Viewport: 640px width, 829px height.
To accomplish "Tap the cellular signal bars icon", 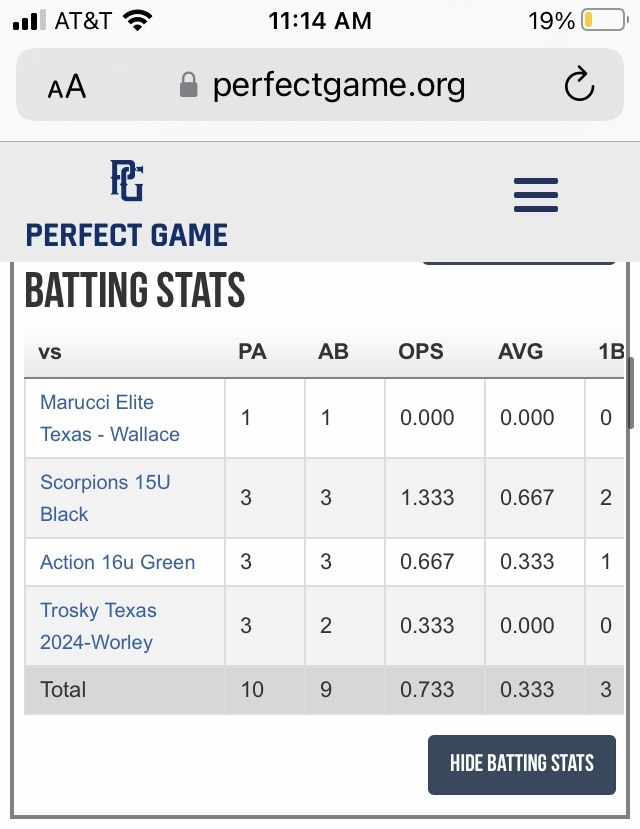I will pos(29,21).
